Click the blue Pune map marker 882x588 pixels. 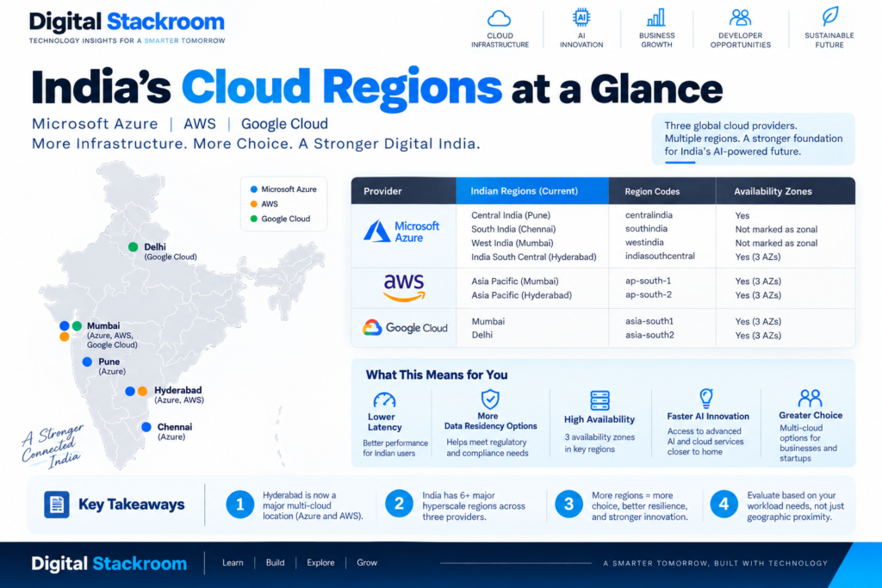click(x=87, y=362)
